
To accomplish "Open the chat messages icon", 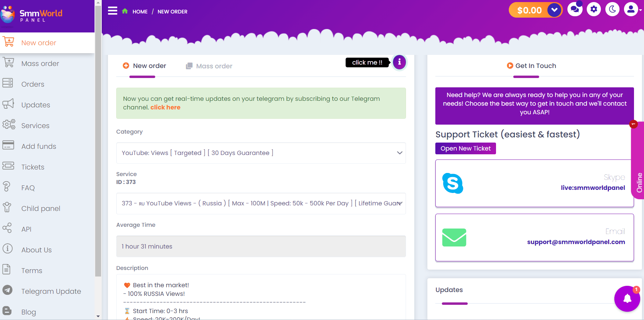I will click(575, 9).
